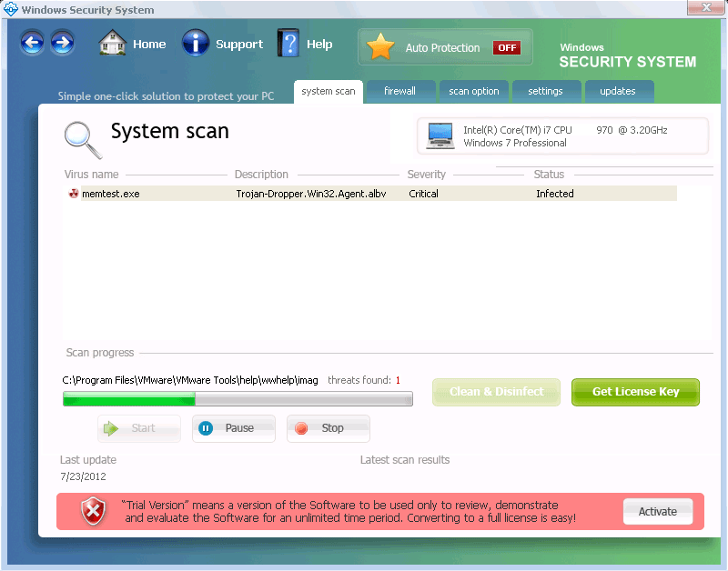Toggle the Auto Protection OFF switch

506,48
